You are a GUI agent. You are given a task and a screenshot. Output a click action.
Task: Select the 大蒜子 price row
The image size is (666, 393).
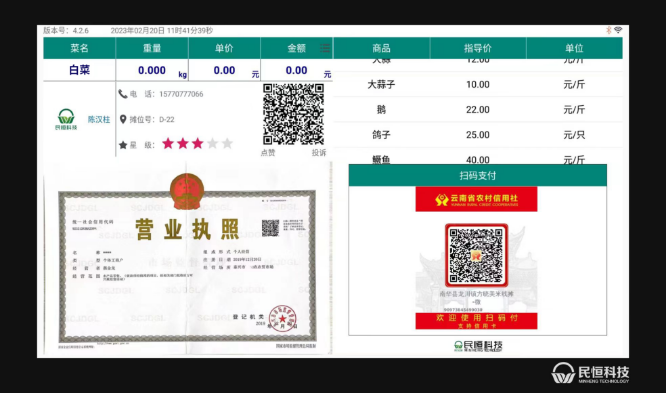pyautogui.click(x=478, y=85)
